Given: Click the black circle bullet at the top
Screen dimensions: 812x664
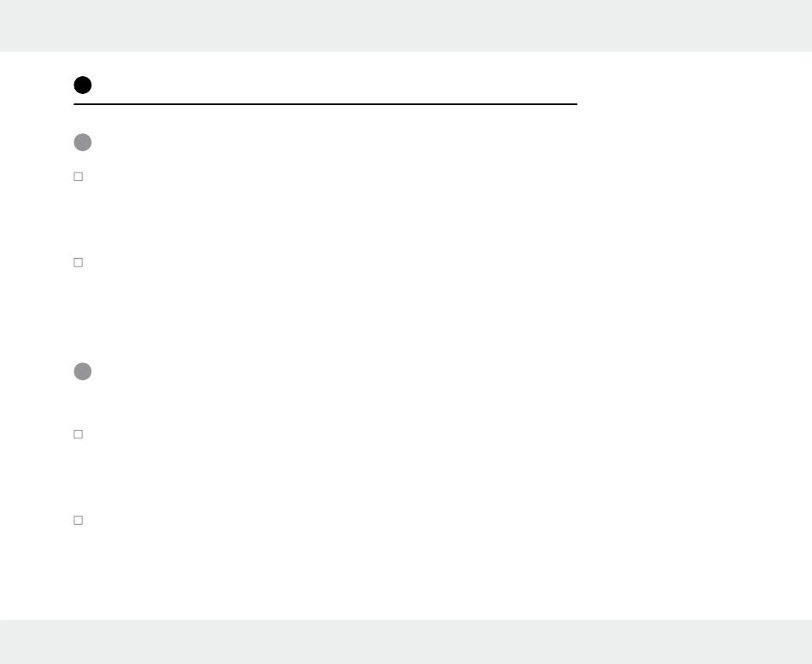Looking at the screenshot, I should 82,85.
